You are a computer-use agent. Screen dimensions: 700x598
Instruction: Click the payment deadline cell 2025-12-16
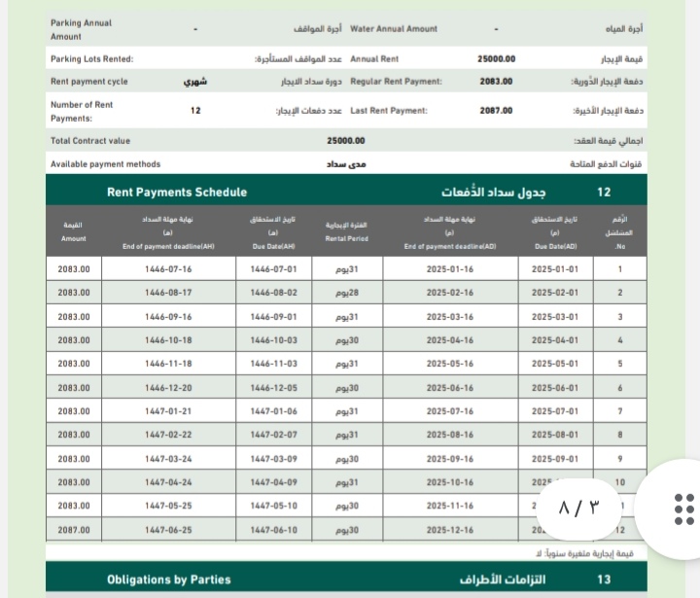450,529
